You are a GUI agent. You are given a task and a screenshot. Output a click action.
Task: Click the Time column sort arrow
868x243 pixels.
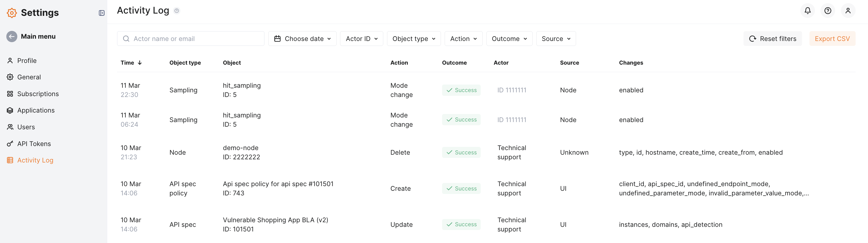point(140,63)
